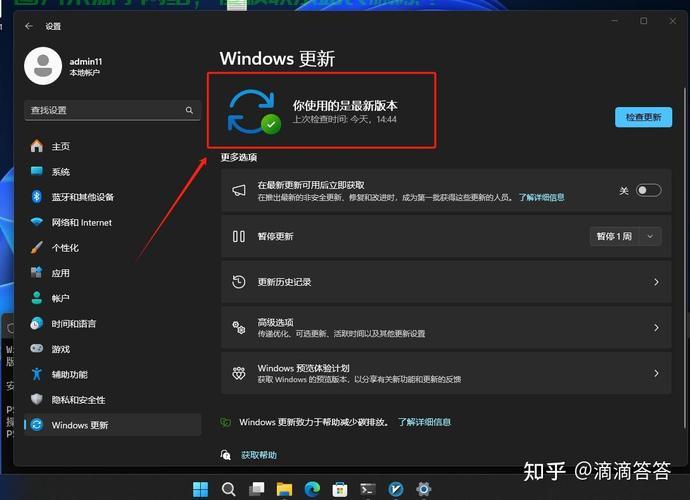Viewport: 690px width, 500px height.
Task: Select the 应用 apps icon
Action: point(37,272)
